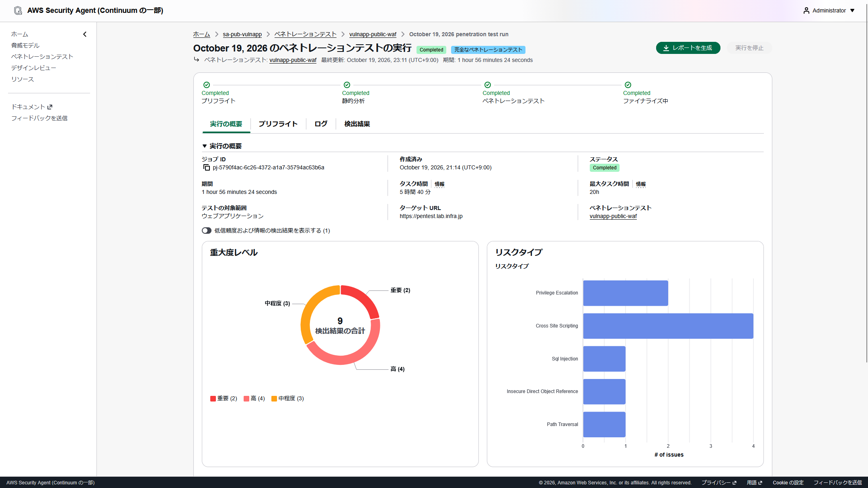
Task: Open vulnapp-public-waf link under ペネトレーションテスト field
Action: click(613, 216)
